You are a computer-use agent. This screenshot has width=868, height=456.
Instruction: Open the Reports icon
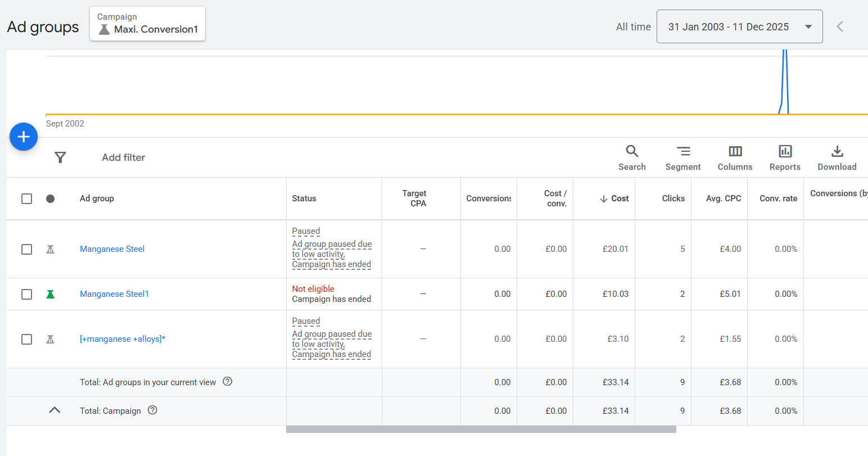click(785, 157)
